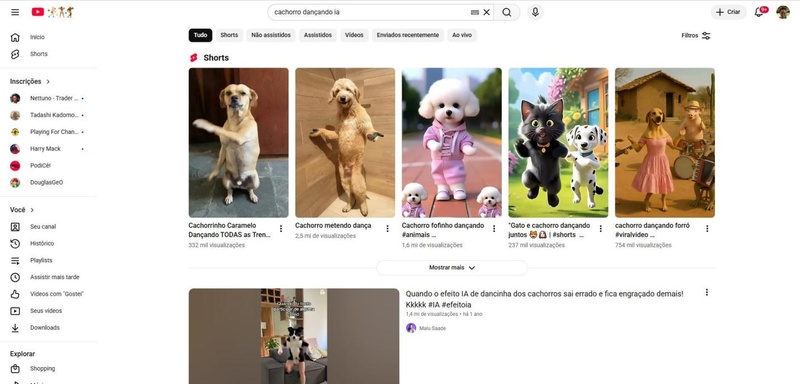Screen dimensions: 800x384
Task: Select the Vídeos chip
Action: click(x=354, y=35)
